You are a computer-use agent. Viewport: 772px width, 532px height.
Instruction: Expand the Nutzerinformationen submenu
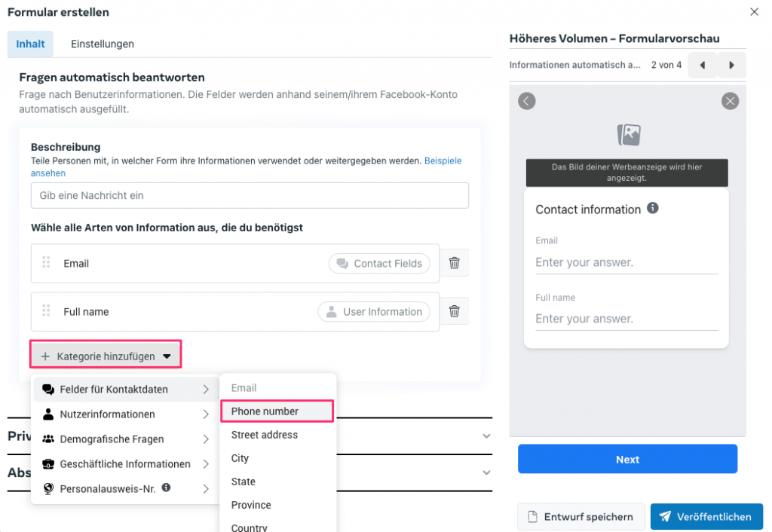coord(126,414)
